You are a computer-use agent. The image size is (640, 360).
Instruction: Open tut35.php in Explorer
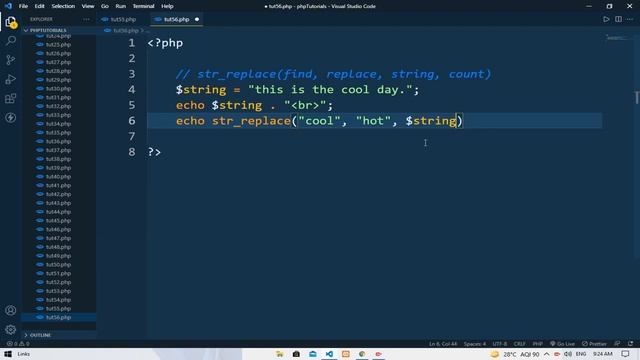[x=58, y=133]
